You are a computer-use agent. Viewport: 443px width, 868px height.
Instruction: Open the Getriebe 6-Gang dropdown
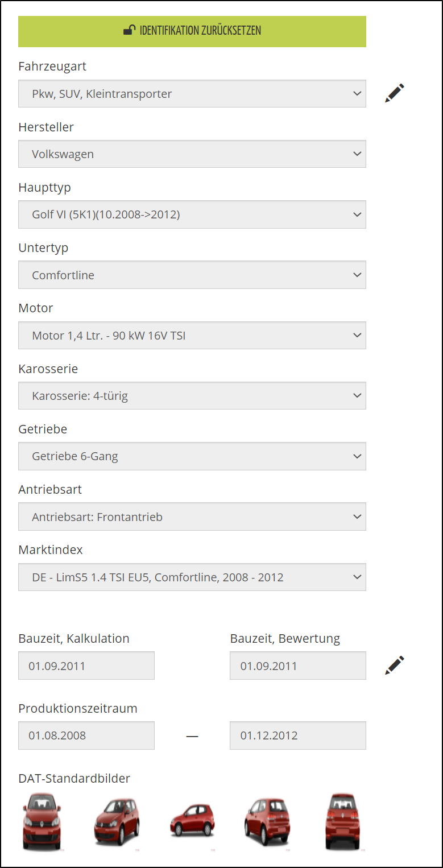(x=192, y=456)
